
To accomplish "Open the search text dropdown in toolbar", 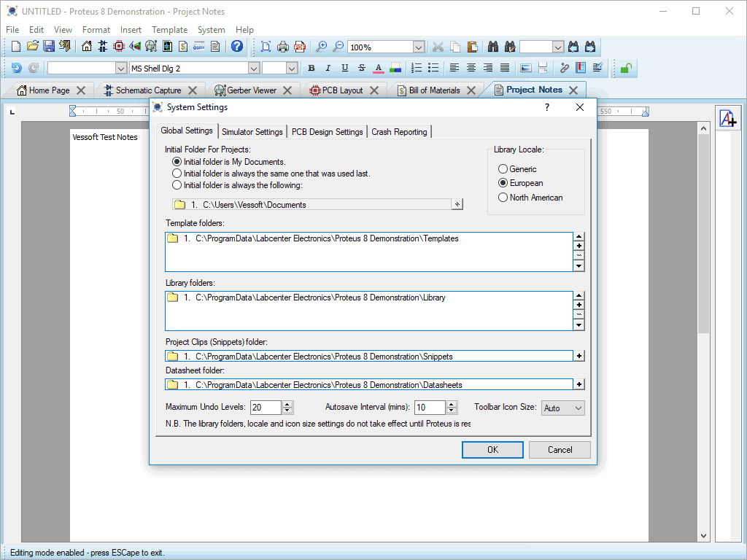I will point(558,47).
